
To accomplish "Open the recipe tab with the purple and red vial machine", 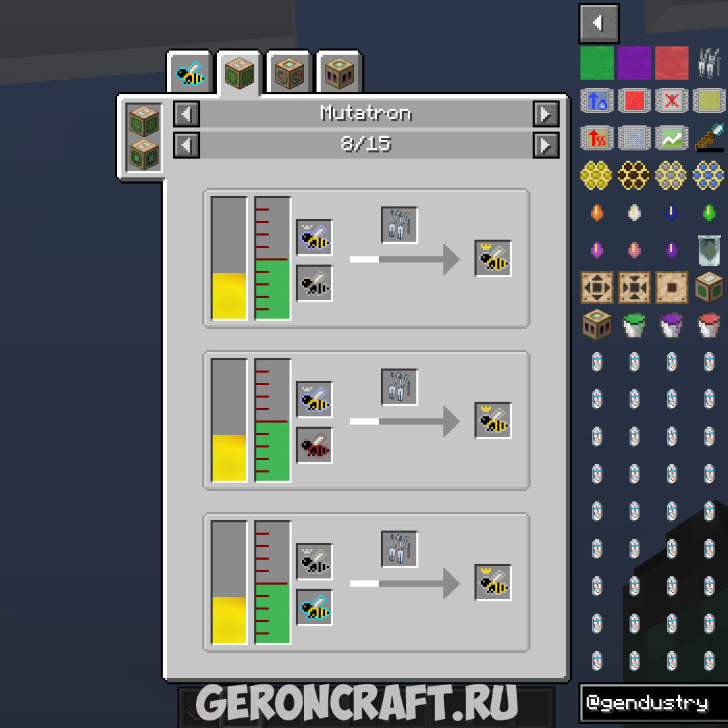I will coord(339,73).
